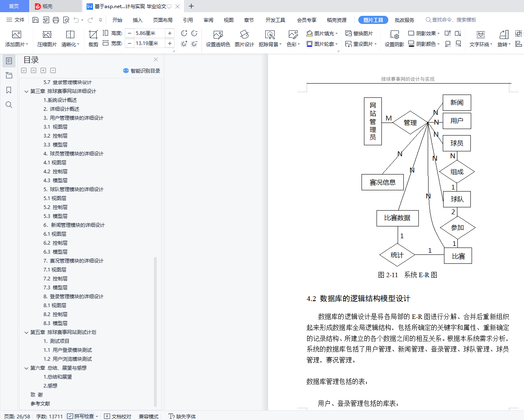Click the 压缩图片 compress picture icon
Screen dimensions: 524x420
click(x=47, y=35)
